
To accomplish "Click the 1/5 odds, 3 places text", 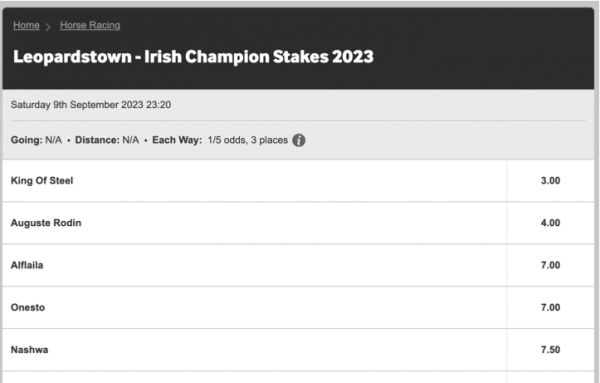I will click(x=248, y=140).
